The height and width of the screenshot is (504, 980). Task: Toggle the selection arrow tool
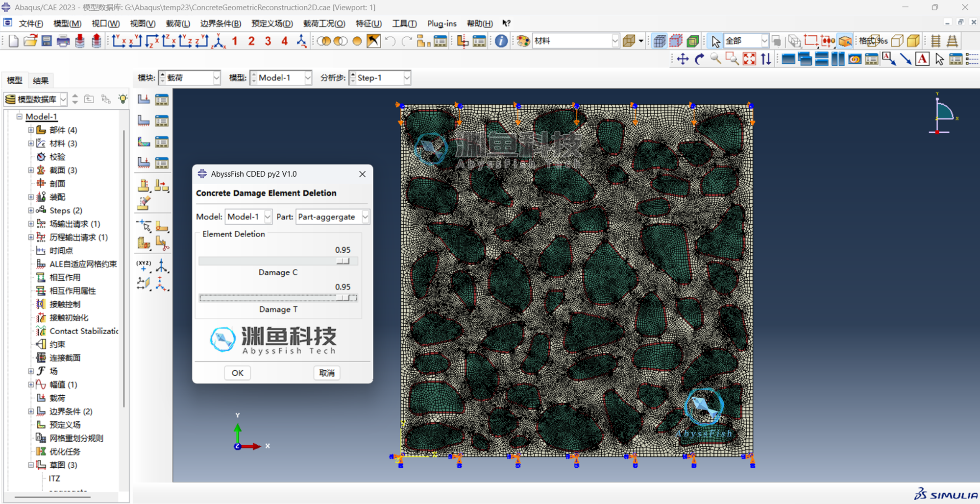[715, 41]
